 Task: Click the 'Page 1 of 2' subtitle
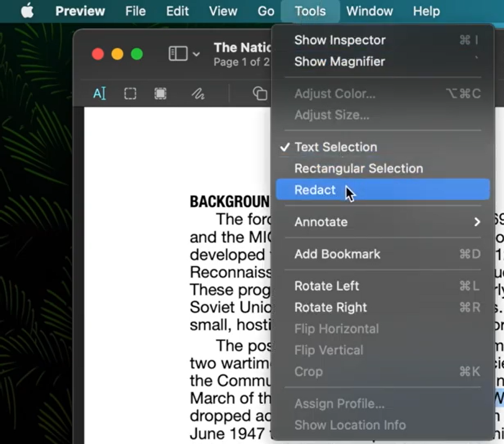pyautogui.click(x=242, y=62)
